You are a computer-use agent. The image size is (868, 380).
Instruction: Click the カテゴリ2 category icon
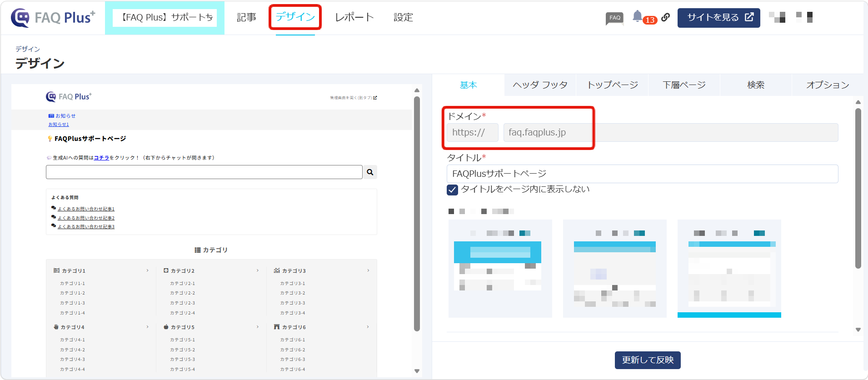coord(166,270)
